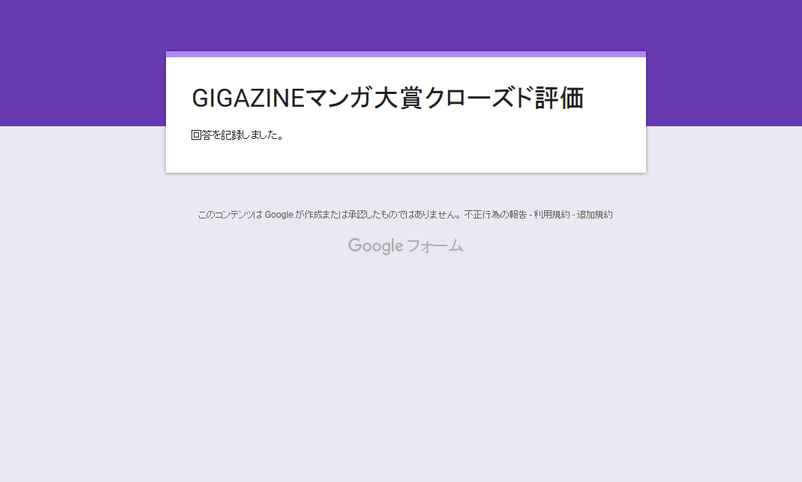This screenshot has width=802, height=482.
Task: Click 承認したものではありません in the disclaimer
Action: click(x=402, y=215)
